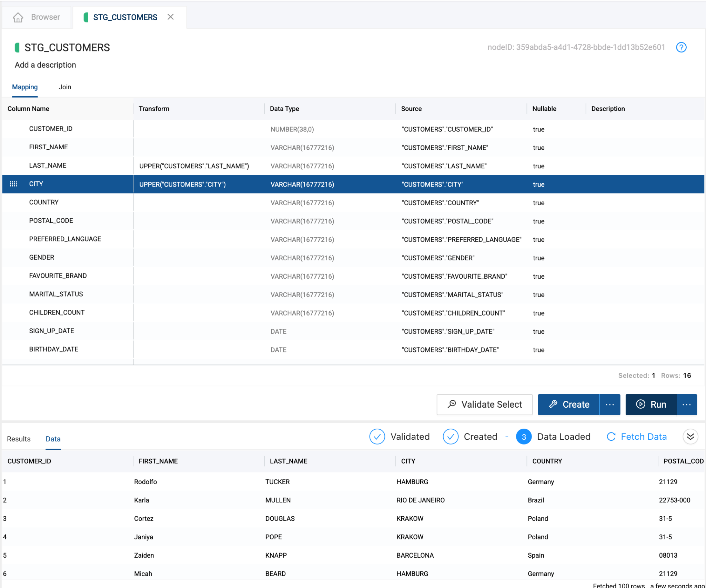
Task: Switch to the Join tab
Action: coord(65,87)
